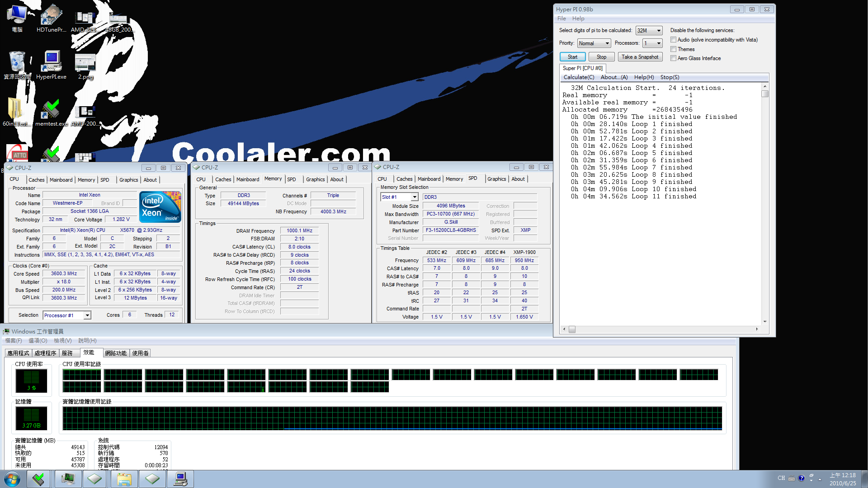868x488 pixels.
Task: Launch memtest.exe desktop shortcut
Action: coord(51,112)
